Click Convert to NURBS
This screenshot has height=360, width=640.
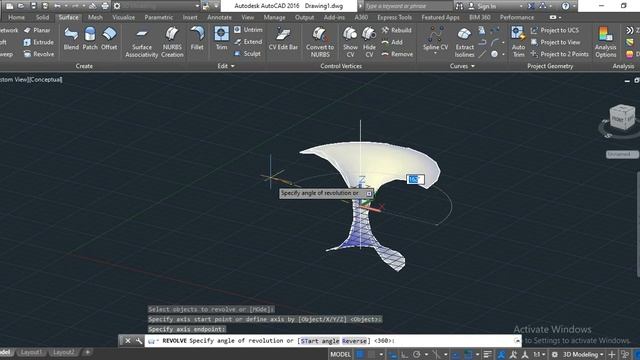pyautogui.click(x=320, y=42)
